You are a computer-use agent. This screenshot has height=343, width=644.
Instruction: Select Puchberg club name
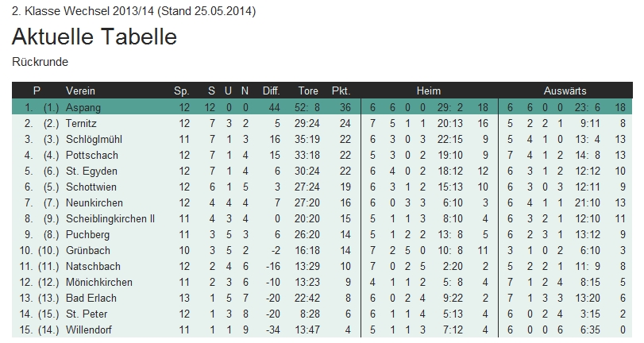coord(87,234)
